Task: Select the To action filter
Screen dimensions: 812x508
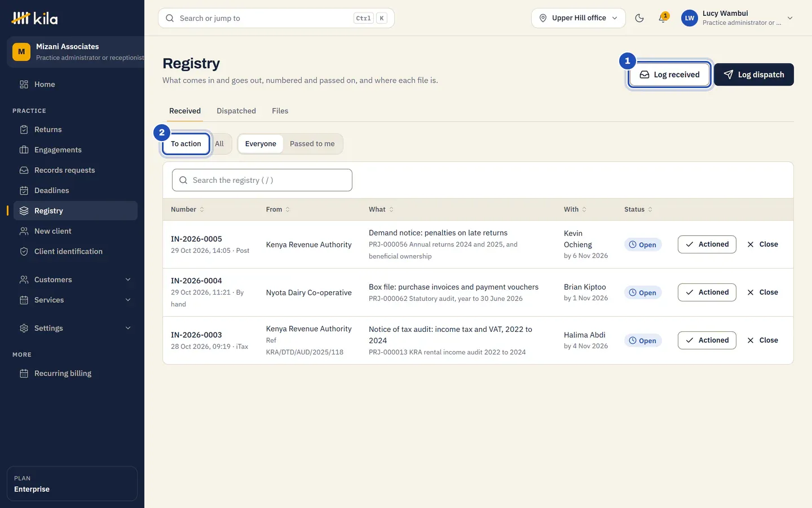Action: click(186, 144)
